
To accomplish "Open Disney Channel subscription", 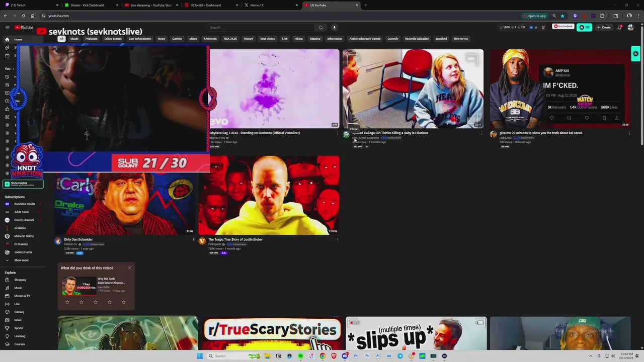I will 24,220.
